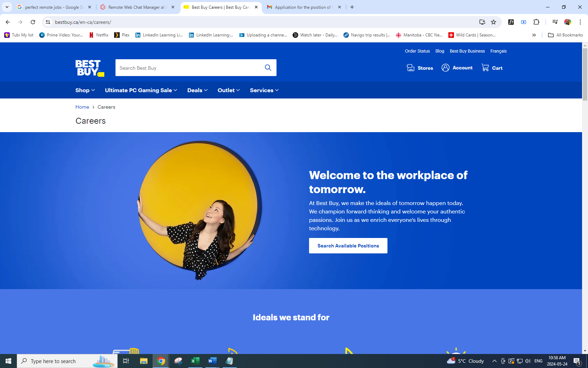The width and height of the screenshot is (588, 368).
Task: Bookmark this page with star icon
Action: [493, 22]
